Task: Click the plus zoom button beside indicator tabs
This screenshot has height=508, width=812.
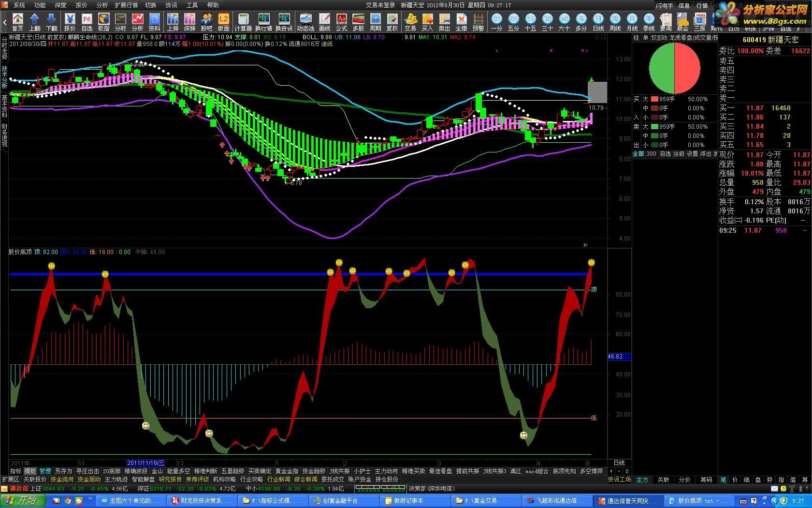Action: coord(611,471)
